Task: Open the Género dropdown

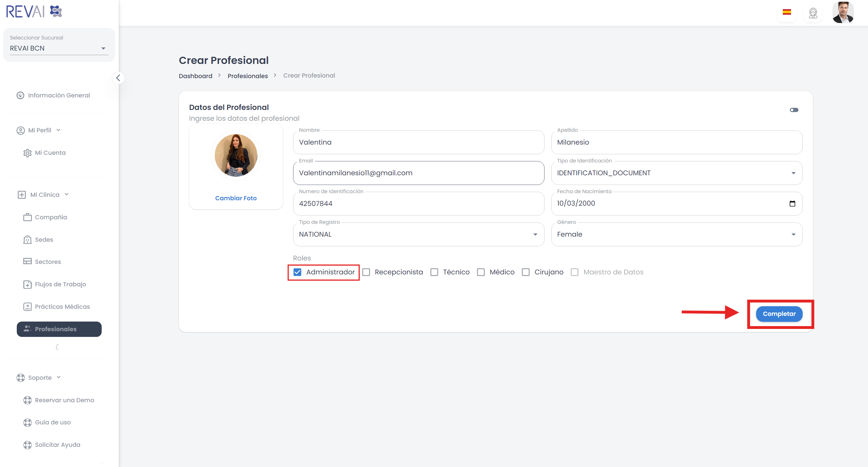Action: point(676,234)
